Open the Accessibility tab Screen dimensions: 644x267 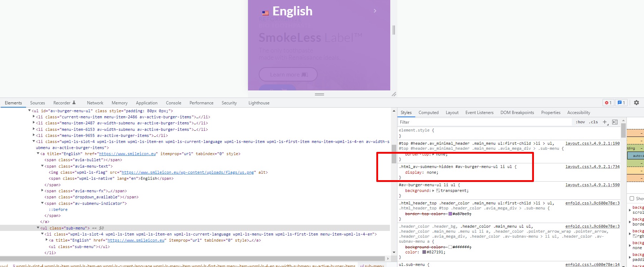[579, 113]
